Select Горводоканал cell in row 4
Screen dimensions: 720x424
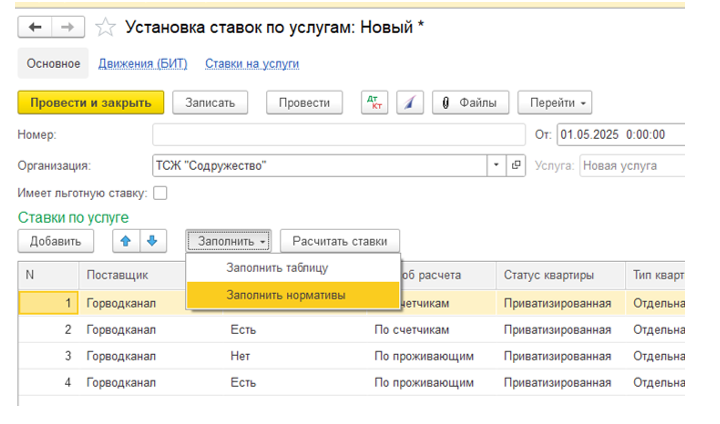pos(151,382)
